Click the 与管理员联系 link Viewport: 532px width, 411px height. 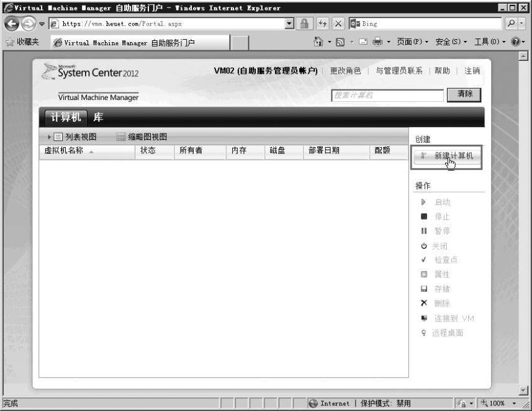[x=399, y=71]
